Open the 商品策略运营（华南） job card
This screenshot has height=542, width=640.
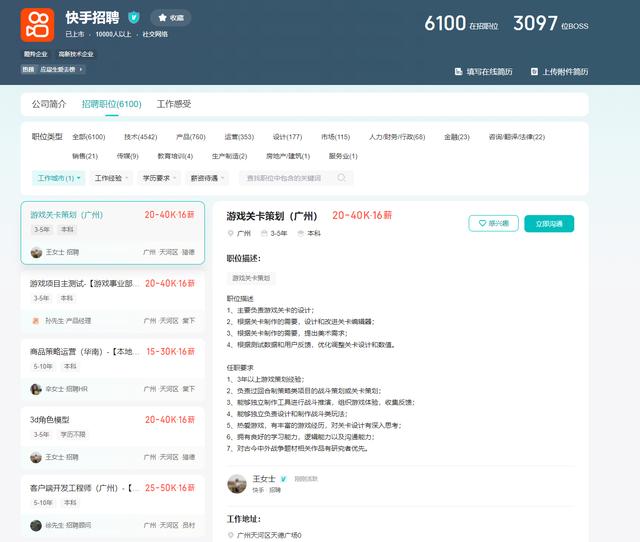113,369
